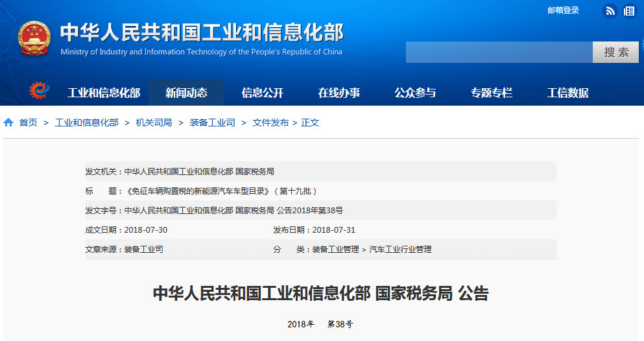Click the site title 中华人民共和国工业和信息化部
This screenshot has height=341, width=644.
(x=202, y=32)
